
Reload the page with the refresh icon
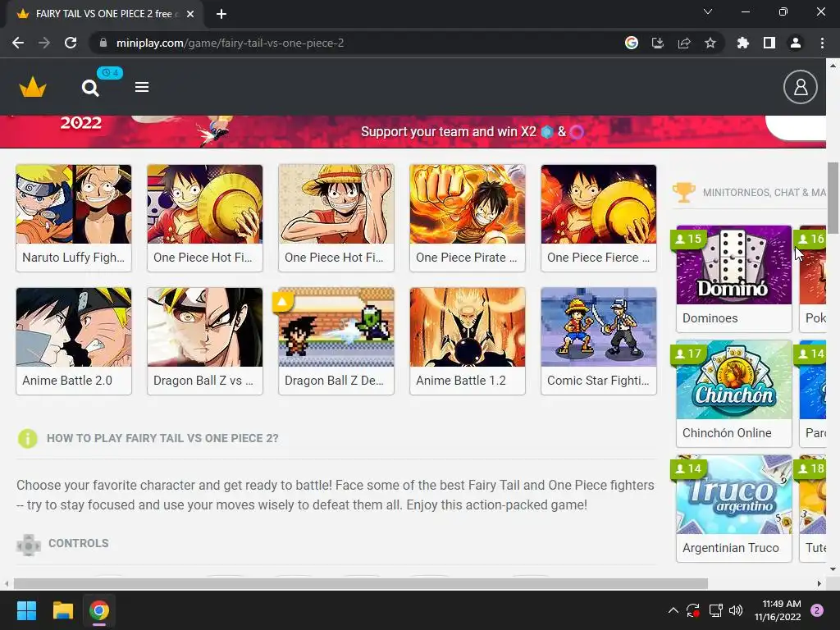[x=71, y=43]
